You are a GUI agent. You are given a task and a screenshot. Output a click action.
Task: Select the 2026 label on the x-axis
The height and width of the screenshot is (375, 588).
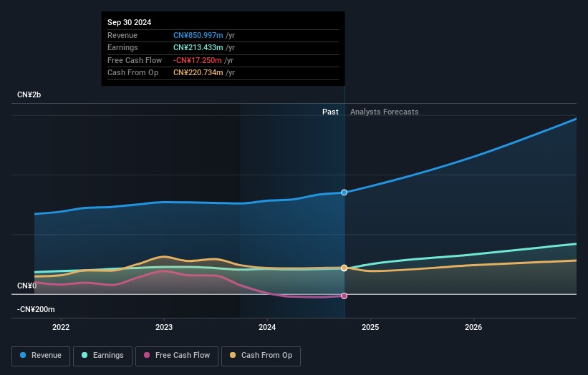coord(473,328)
